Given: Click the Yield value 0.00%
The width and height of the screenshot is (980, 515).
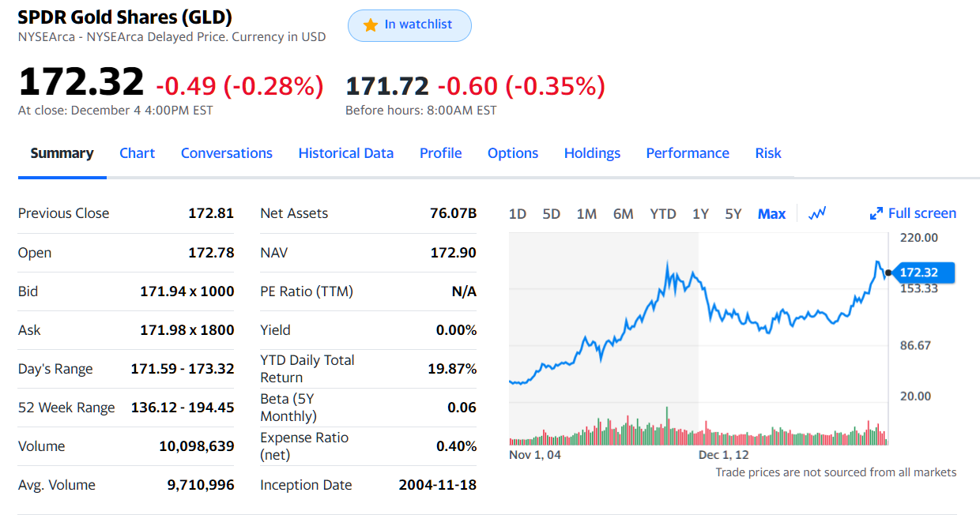Looking at the screenshot, I should click(457, 330).
